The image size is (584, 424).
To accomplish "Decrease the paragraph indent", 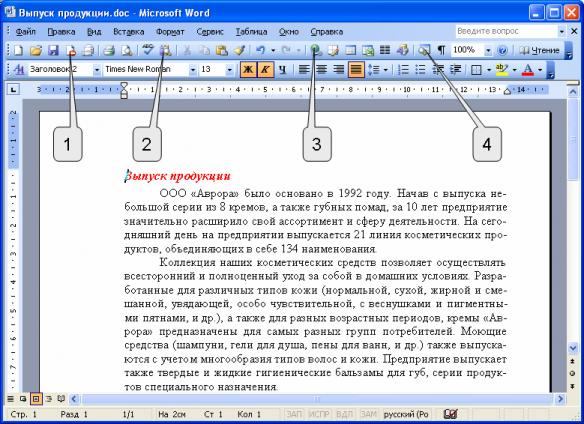I will [x=438, y=69].
